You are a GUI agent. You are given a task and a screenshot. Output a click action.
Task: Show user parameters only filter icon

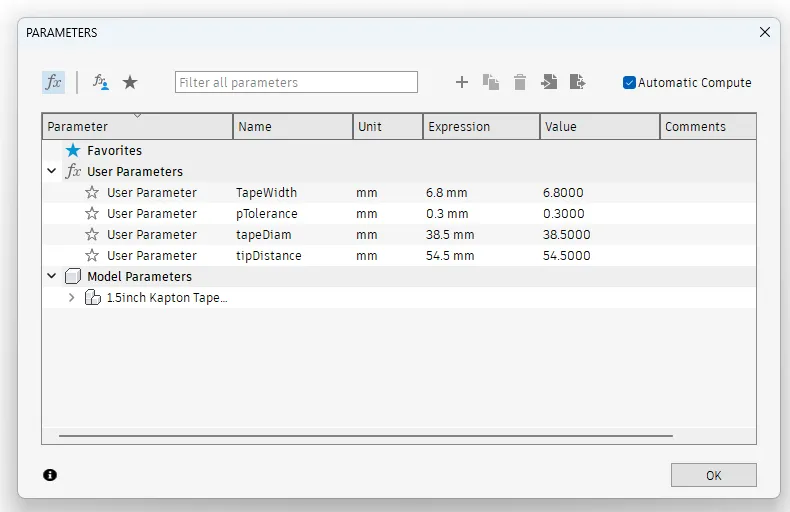click(x=101, y=82)
